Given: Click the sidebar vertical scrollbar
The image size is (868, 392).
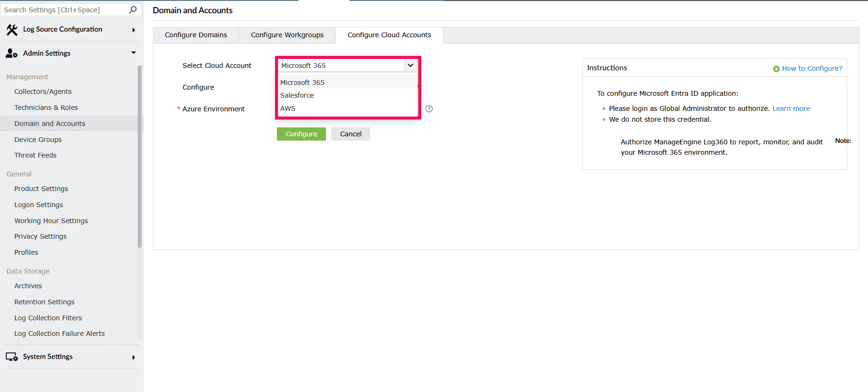Looking at the screenshot, I should [x=140, y=156].
